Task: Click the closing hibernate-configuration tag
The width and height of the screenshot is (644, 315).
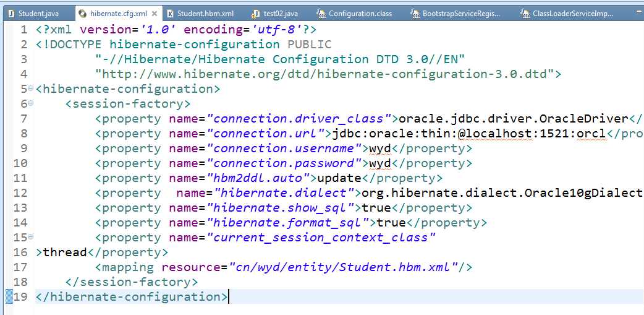Action: [x=132, y=296]
